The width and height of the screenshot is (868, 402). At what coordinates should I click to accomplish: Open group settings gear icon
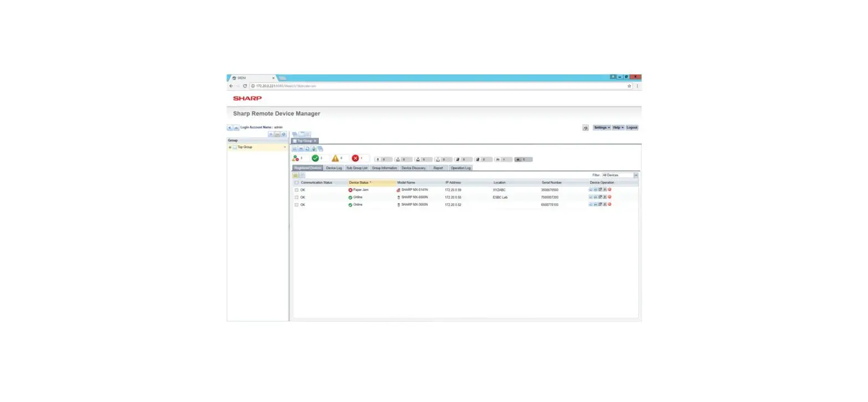point(284,134)
